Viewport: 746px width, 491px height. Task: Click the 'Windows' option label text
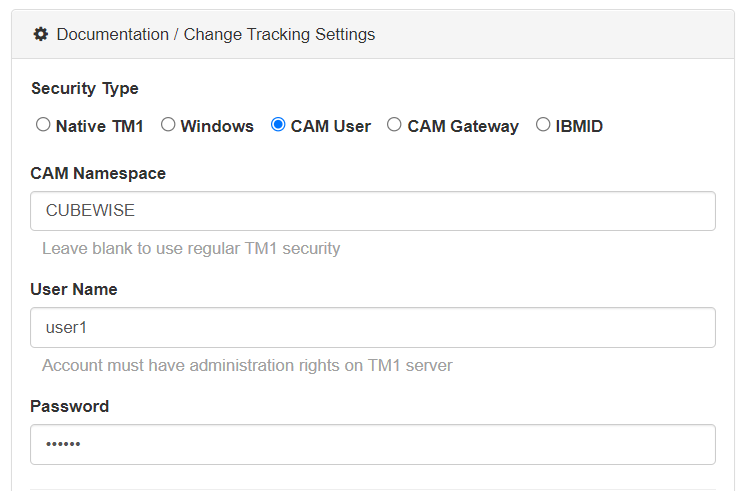pyautogui.click(x=217, y=126)
